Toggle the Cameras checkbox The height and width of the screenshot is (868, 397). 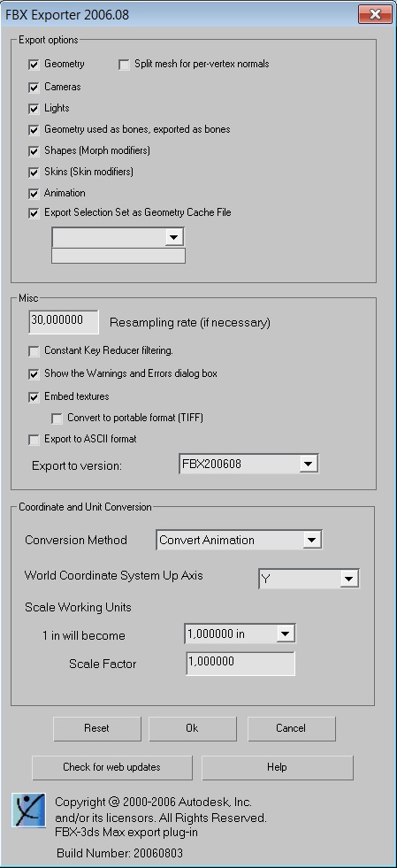coord(34,88)
